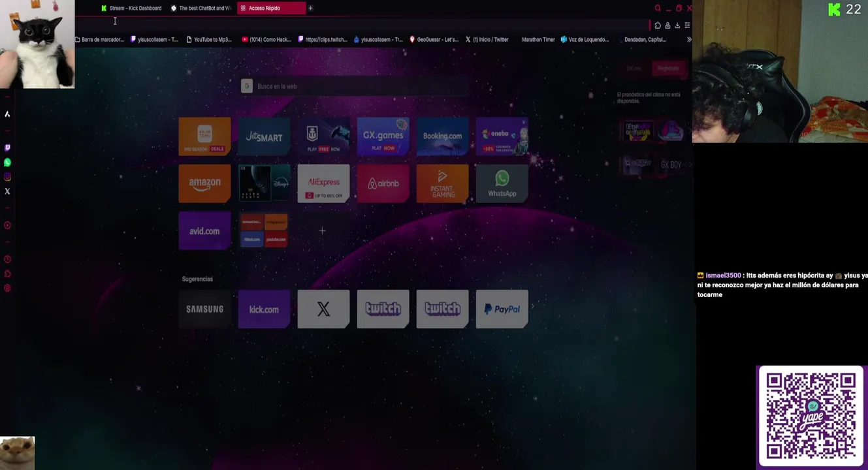Screen dimensions: 868x470
Task: Open History clock icon in sidebar
Action: coord(7,259)
